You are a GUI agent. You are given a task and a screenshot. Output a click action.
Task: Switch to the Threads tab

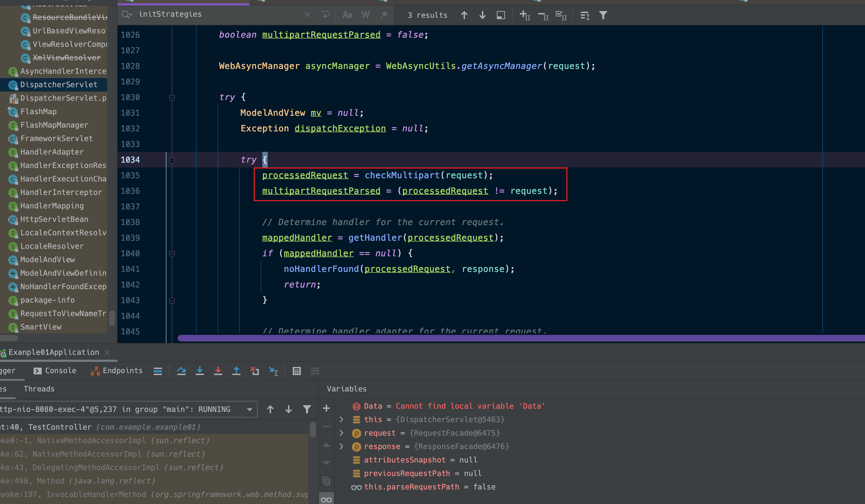coord(39,389)
